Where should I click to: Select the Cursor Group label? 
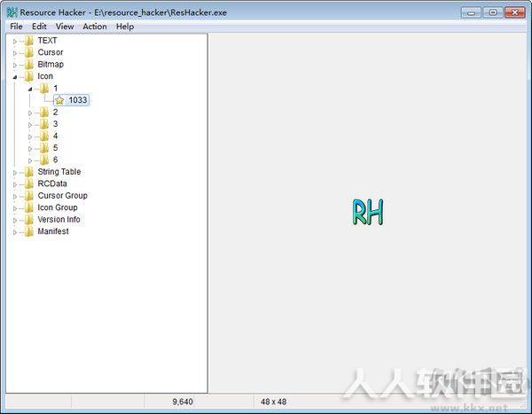coord(62,195)
